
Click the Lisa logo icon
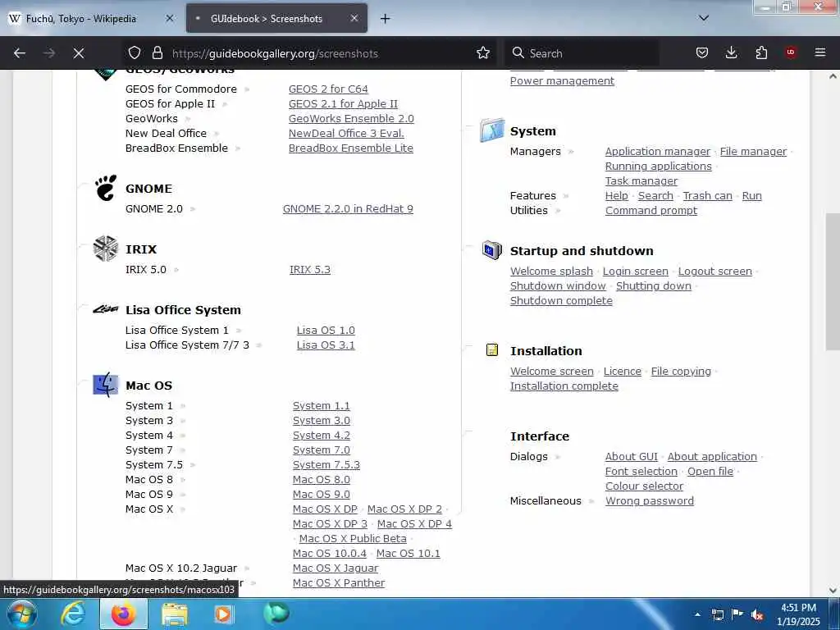pos(106,309)
